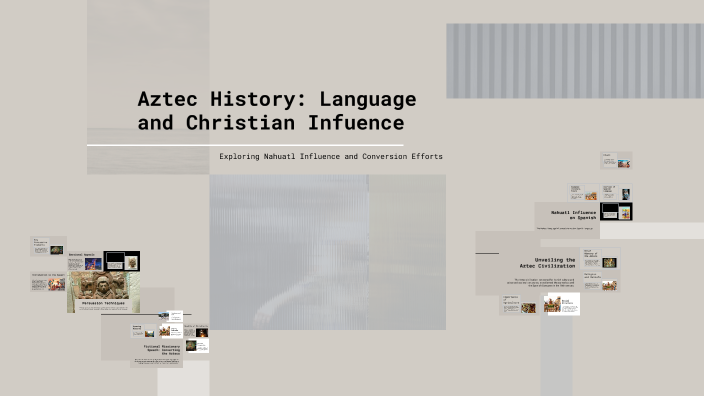Open the 'Brief History of the Aztecs' slide
This screenshot has width=704, height=396.
(601, 259)
